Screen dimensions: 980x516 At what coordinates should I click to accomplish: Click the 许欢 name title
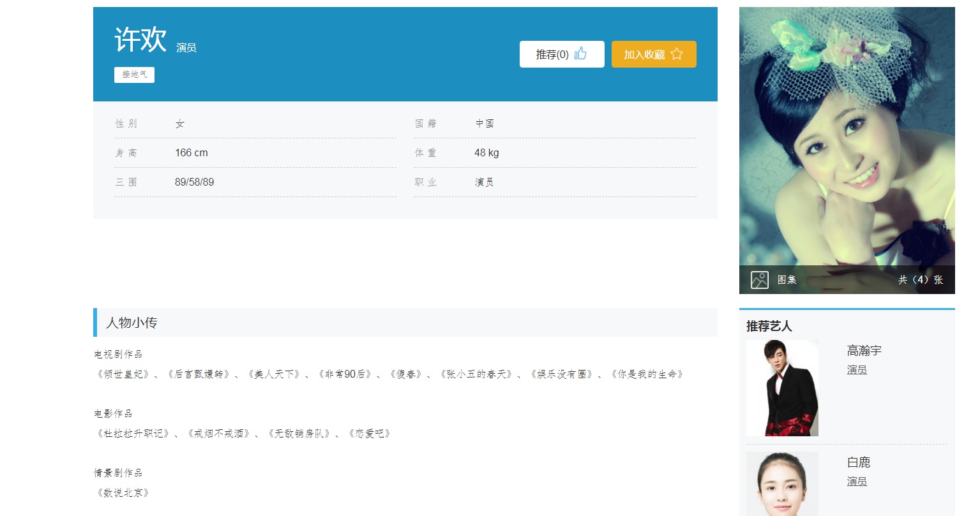pyautogui.click(x=140, y=40)
